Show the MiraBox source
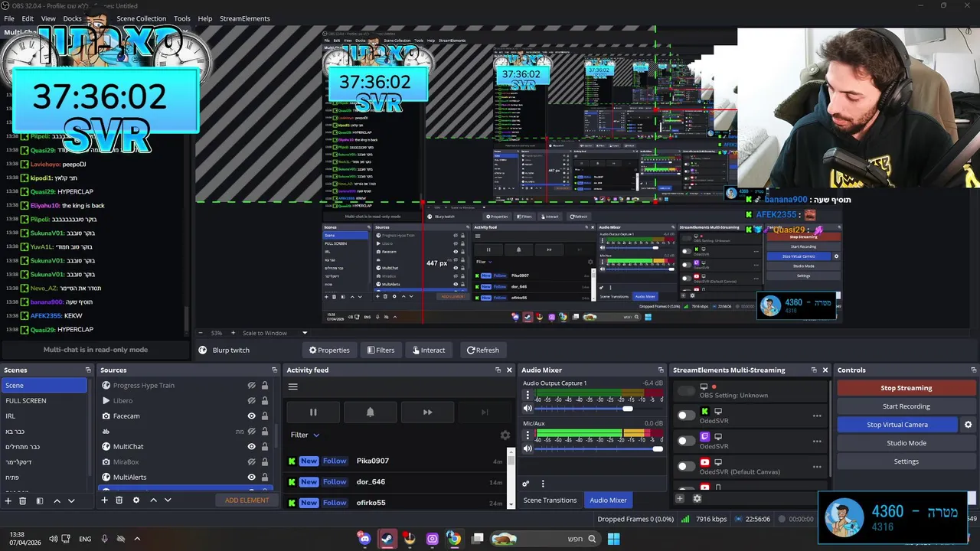The width and height of the screenshot is (980, 551). point(251,462)
